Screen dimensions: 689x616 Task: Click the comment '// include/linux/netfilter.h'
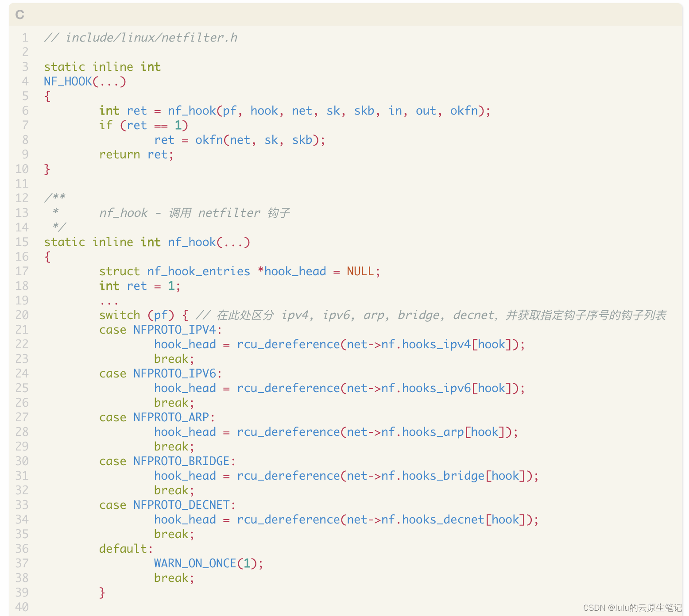point(140,38)
